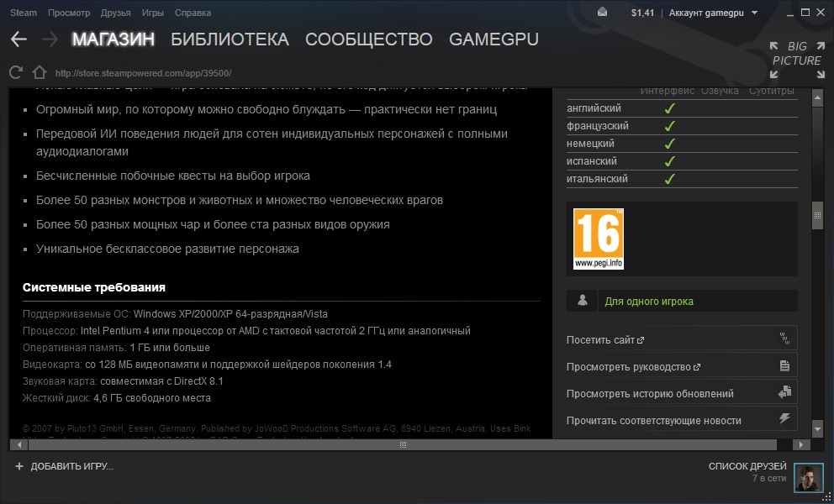Screen dimensions: 834x504
Task: Click the update history icon
Action: (x=784, y=392)
